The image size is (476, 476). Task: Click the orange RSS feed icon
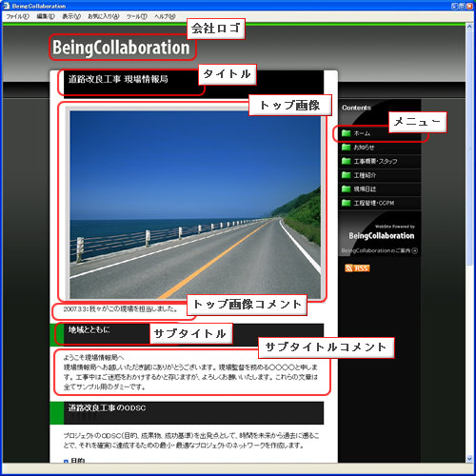click(x=357, y=268)
